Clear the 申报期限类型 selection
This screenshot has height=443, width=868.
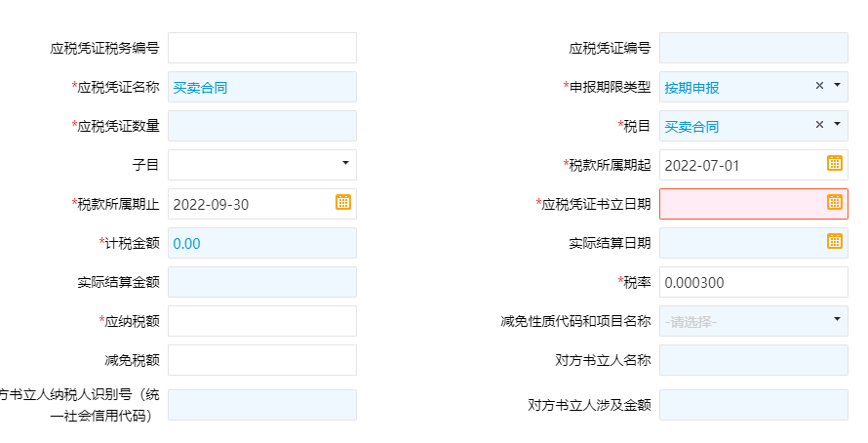pyautogui.click(x=820, y=86)
